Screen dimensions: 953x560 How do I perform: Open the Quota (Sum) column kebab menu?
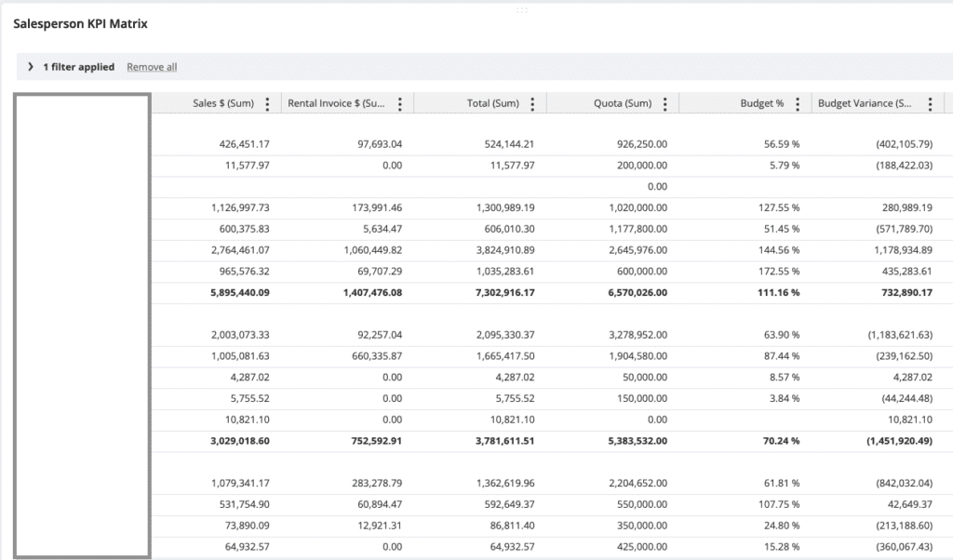coord(664,104)
